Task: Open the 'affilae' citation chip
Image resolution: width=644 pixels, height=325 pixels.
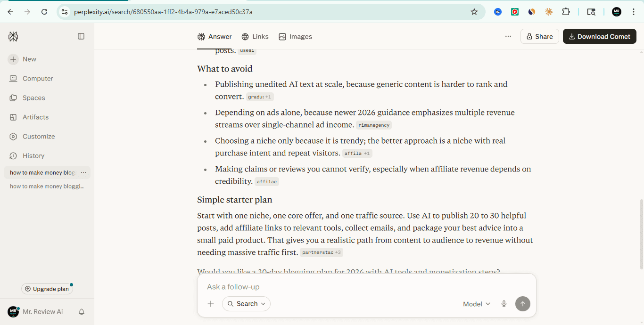Action: pyautogui.click(x=267, y=182)
